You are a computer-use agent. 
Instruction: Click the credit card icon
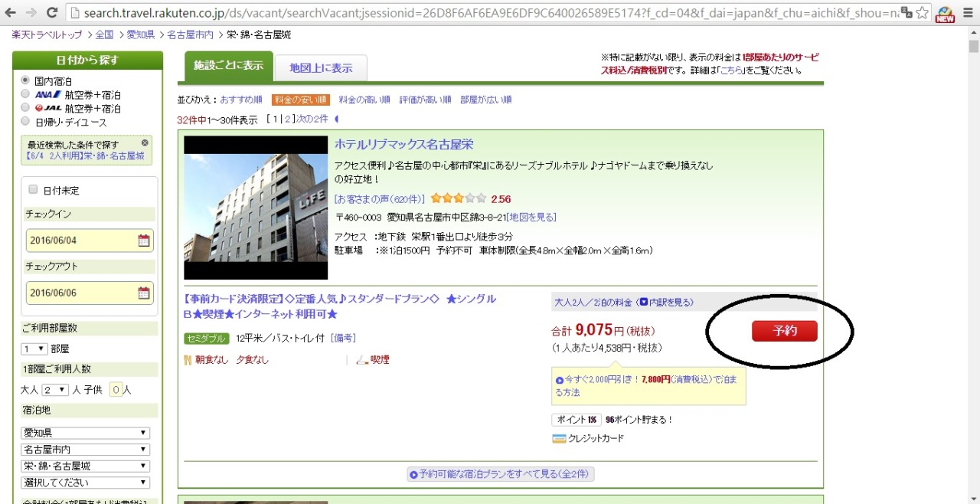pyautogui.click(x=559, y=439)
